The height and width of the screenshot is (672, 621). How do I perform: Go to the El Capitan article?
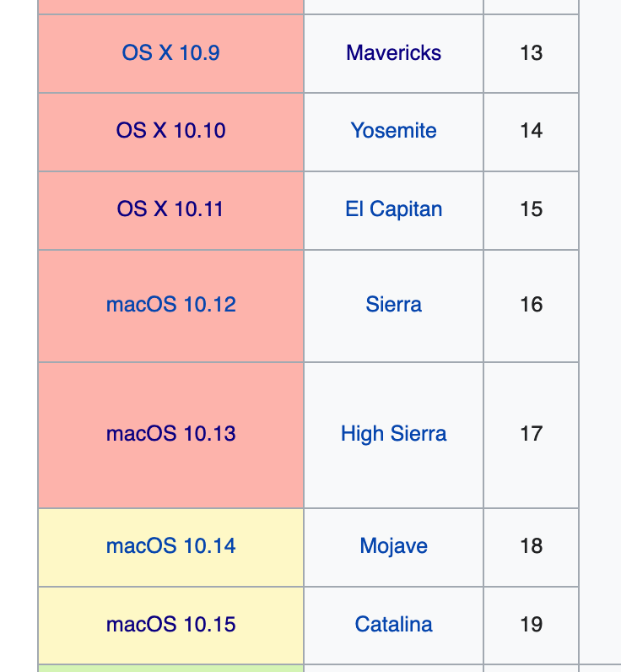[393, 209]
